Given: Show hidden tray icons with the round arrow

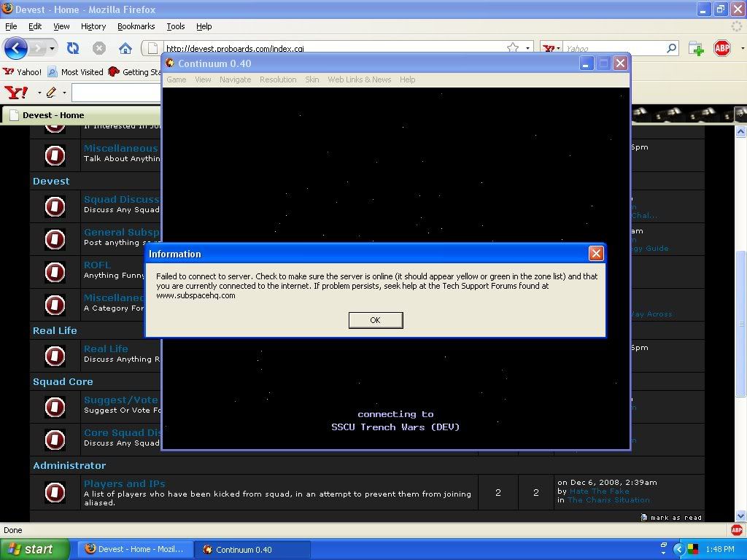Looking at the screenshot, I should [x=679, y=549].
